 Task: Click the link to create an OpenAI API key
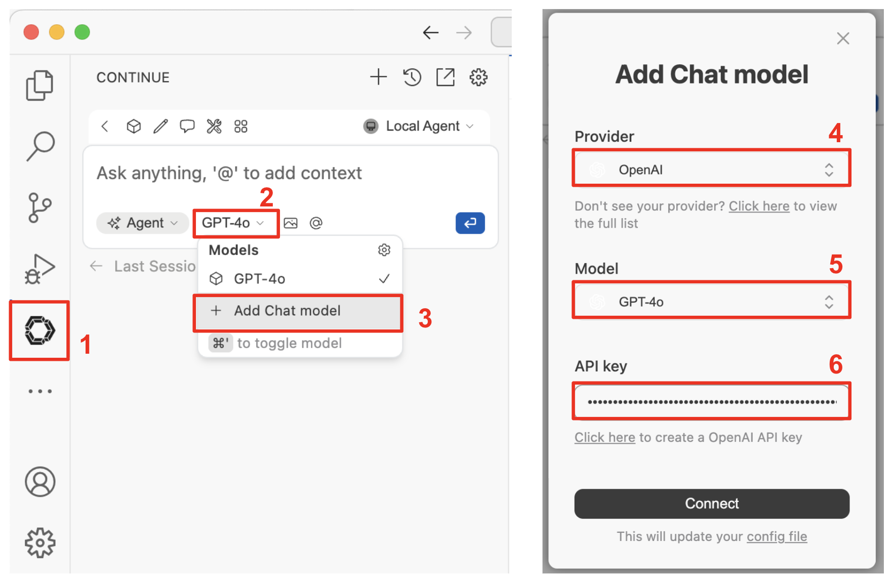tap(604, 437)
